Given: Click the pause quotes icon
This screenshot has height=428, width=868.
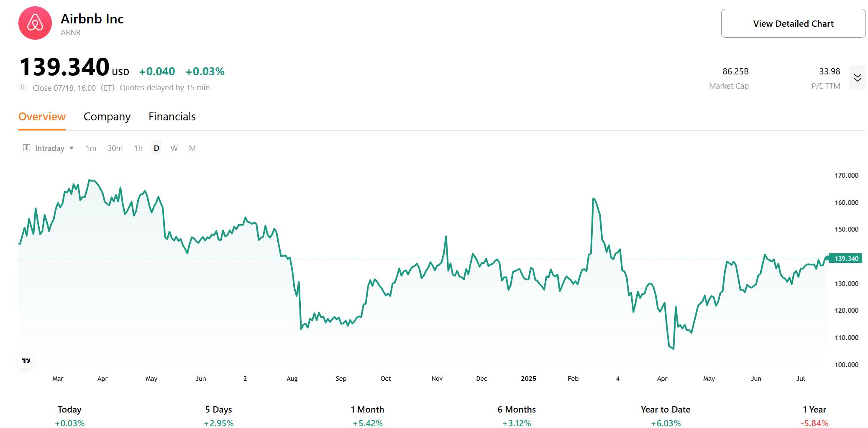Looking at the screenshot, I should 23,87.
